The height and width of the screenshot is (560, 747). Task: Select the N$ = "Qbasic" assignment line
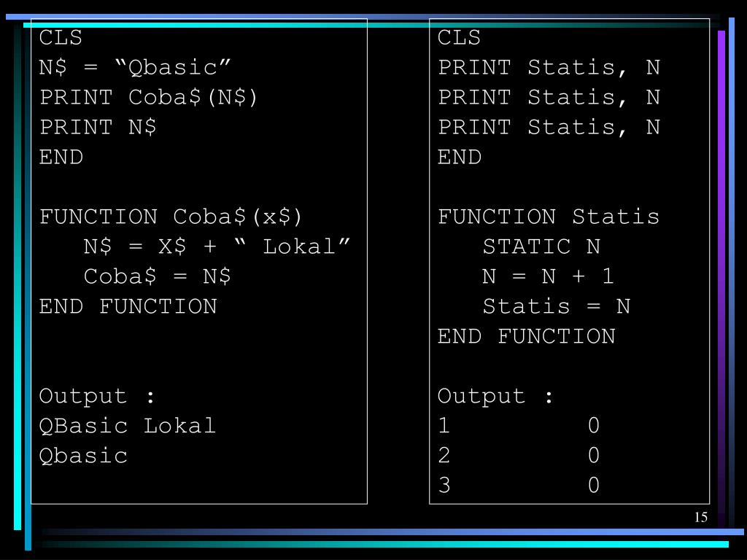(x=135, y=67)
